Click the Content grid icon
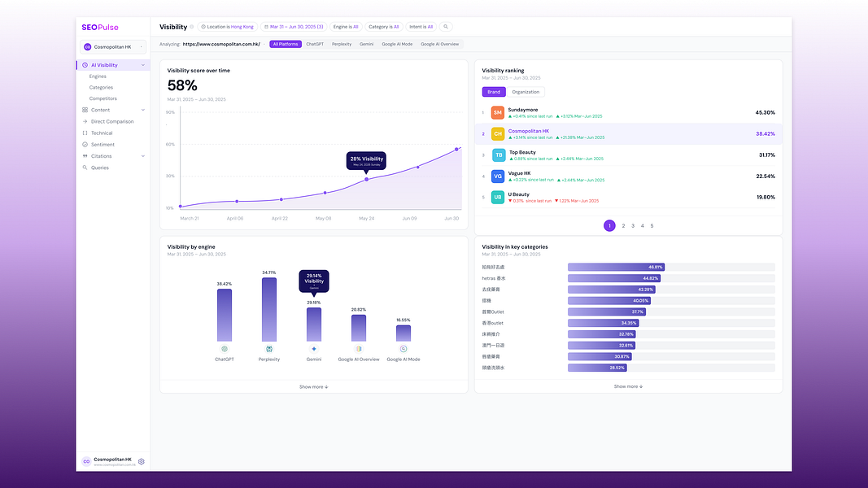The width and height of the screenshot is (868, 488). tap(85, 110)
